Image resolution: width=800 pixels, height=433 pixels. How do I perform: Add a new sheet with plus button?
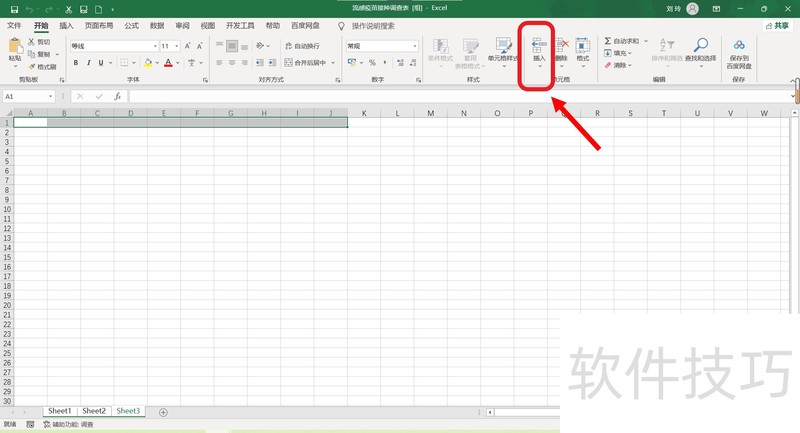tap(163, 412)
